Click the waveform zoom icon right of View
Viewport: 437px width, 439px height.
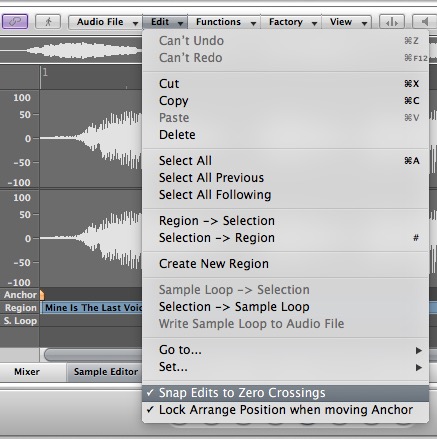click(x=392, y=22)
